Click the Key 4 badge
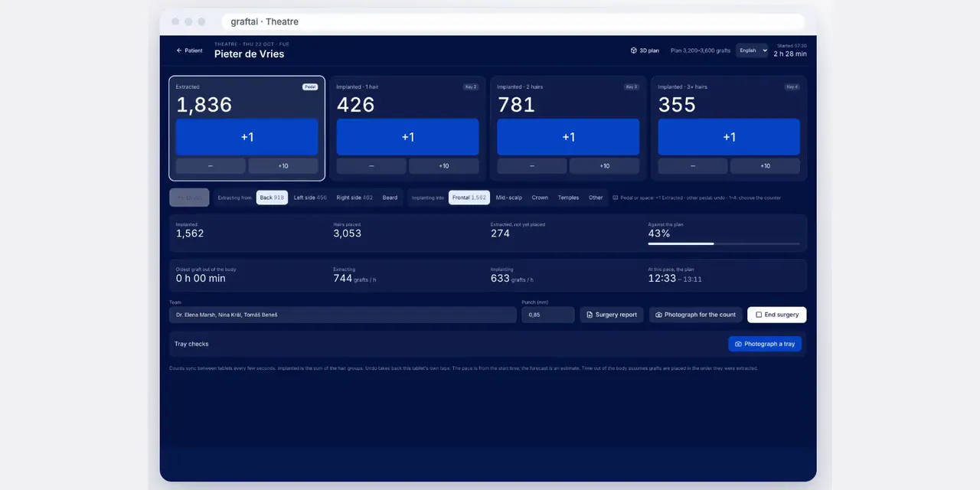This screenshot has height=490, width=980. click(792, 87)
